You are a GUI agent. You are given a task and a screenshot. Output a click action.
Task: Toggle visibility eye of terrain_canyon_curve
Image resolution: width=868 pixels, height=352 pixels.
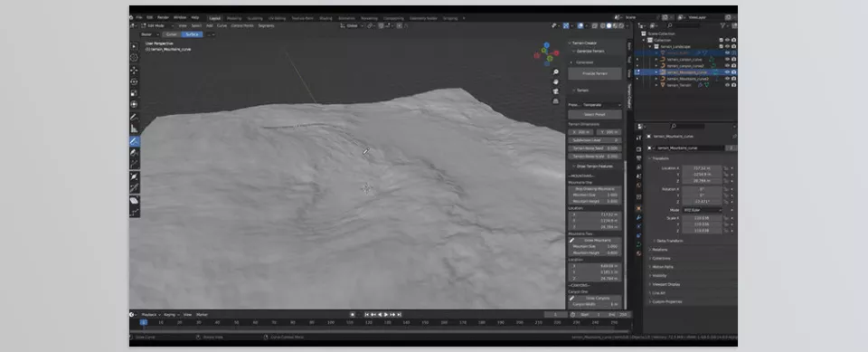pos(727,60)
